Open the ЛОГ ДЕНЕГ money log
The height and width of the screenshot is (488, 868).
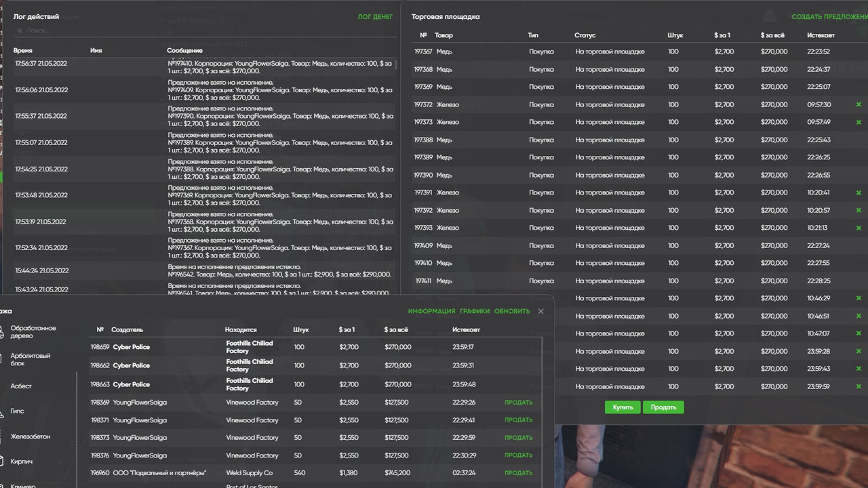[x=375, y=16]
